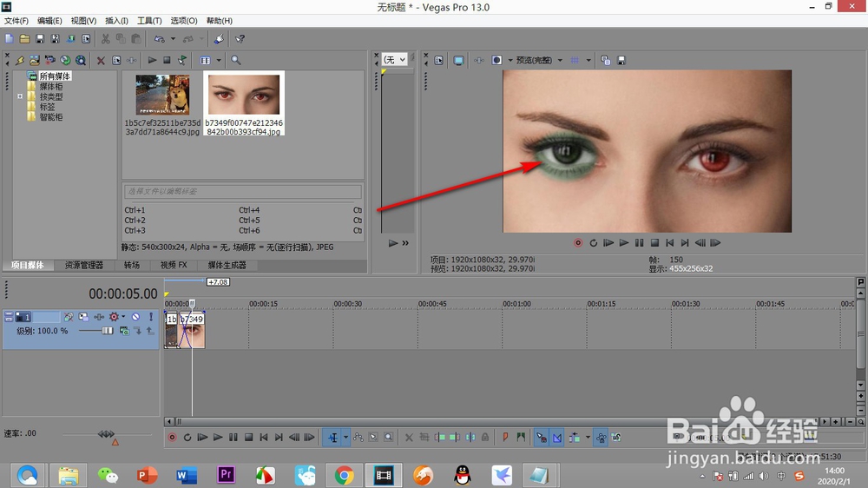This screenshot has width=868, height=488.
Task: Toggle Bypass Motion Blur on track 1
Action: click(x=68, y=317)
